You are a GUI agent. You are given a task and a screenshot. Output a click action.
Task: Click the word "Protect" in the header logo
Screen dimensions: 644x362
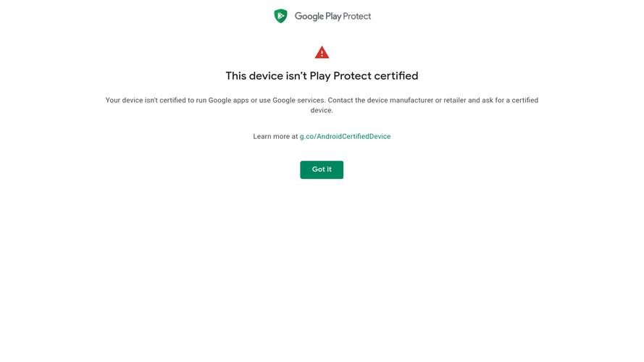(358, 16)
